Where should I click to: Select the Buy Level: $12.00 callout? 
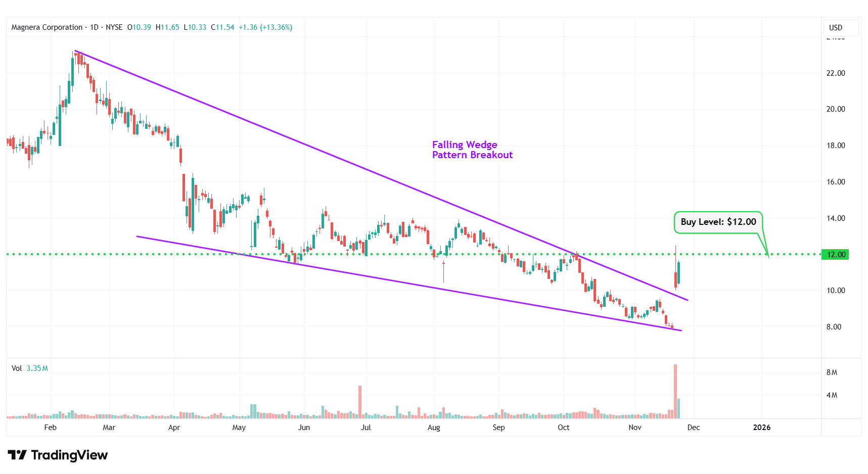pyautogui.click(x=718, y=222)
